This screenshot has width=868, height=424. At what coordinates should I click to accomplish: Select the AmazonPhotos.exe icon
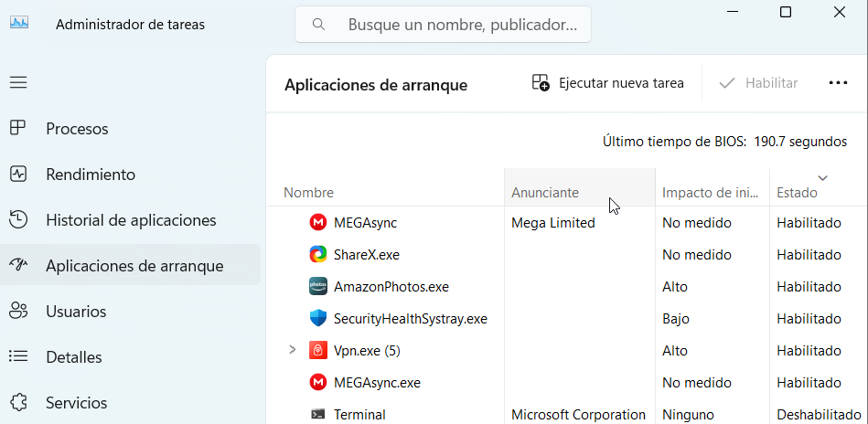point(318,286)
